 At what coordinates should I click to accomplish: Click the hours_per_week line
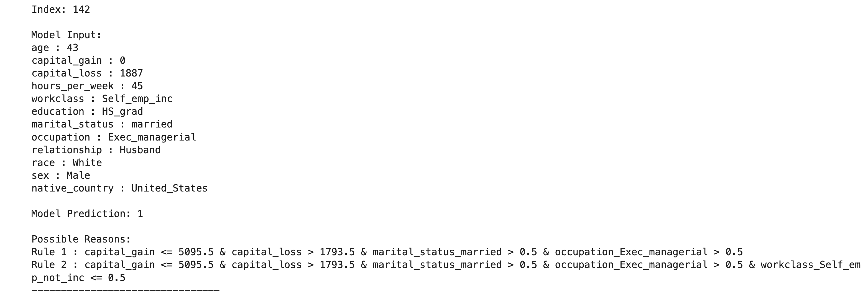[87, 86]
